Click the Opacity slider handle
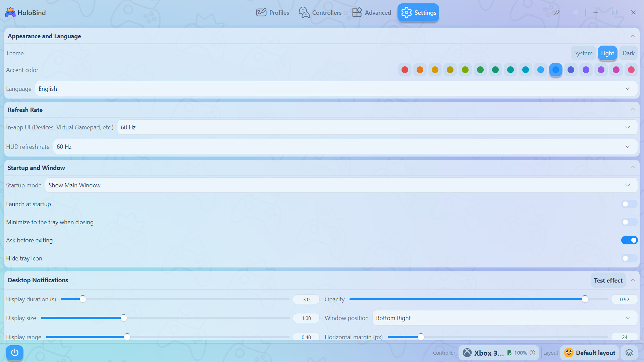The width and height of the screenshot is (644, 362). (585, 299)
